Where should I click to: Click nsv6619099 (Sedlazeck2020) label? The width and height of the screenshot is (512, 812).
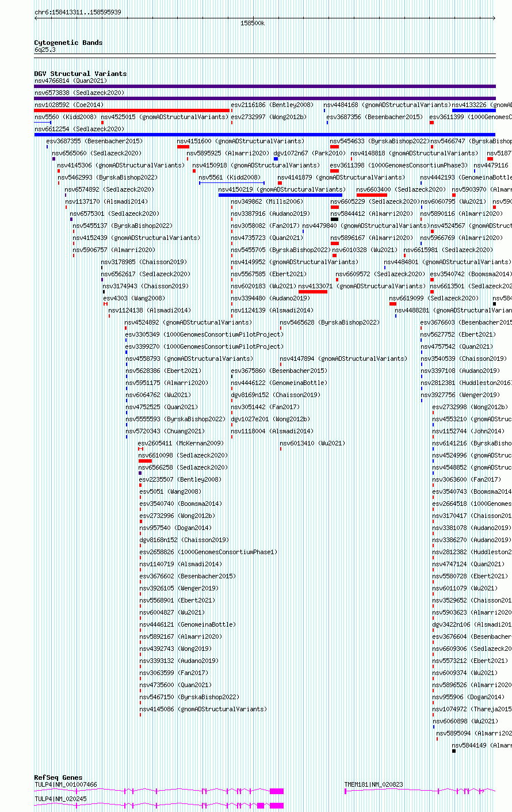click(434, 298)
